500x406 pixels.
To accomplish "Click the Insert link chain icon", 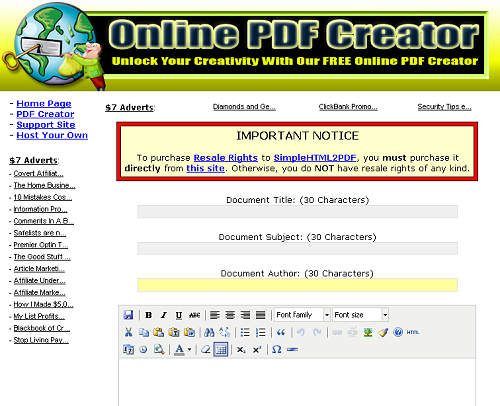I will click(x=337, y=332).
